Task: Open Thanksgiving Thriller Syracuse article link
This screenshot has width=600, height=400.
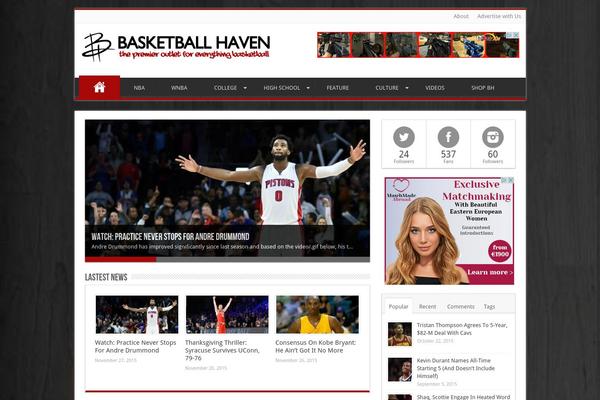Action: (222, 350)
